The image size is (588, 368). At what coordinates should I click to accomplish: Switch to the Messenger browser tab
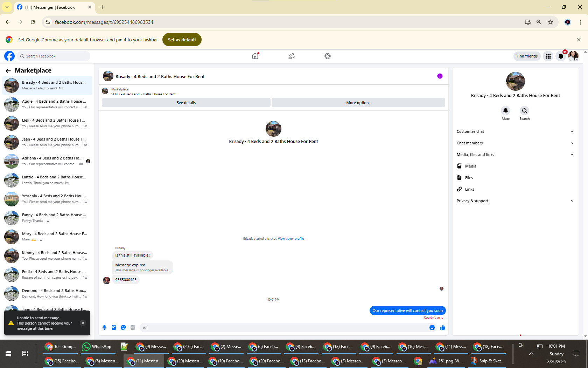[54, 7]
